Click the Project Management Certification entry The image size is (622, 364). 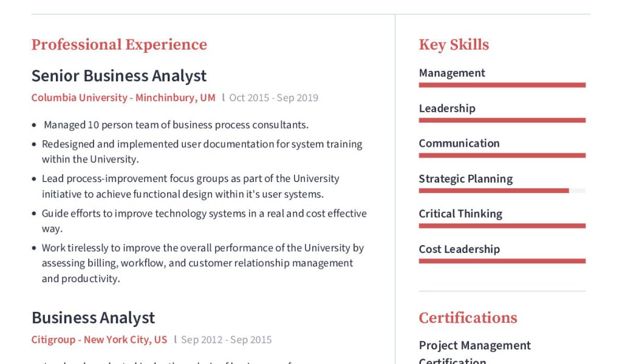click(474, 353)
